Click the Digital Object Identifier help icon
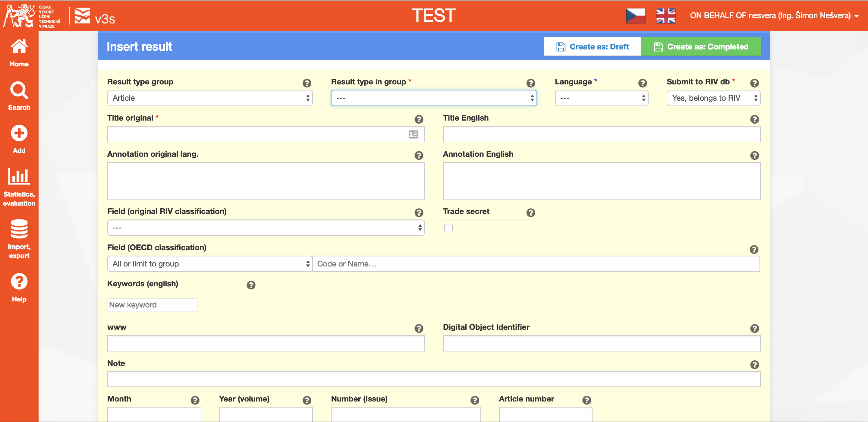This screenshot has width=868, height=422. (x=754, y=328)
